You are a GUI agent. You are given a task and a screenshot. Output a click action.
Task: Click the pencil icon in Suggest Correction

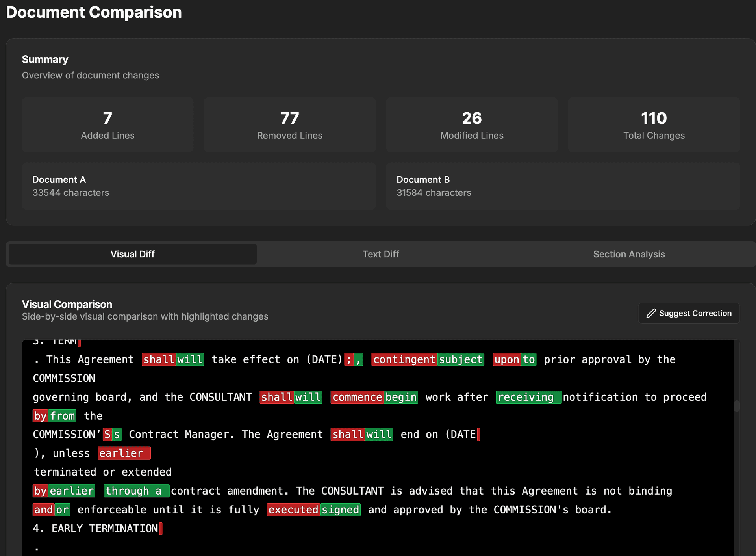651,313
